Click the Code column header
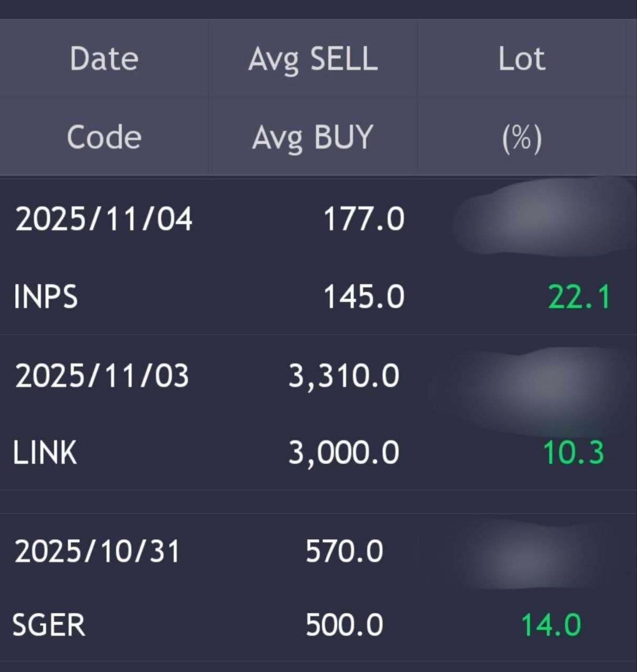The image size is (637, 672). [104, 137]
